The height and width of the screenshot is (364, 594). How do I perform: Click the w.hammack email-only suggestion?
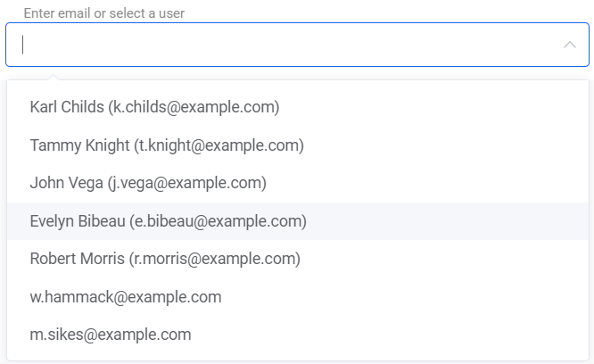click(126, 297)
